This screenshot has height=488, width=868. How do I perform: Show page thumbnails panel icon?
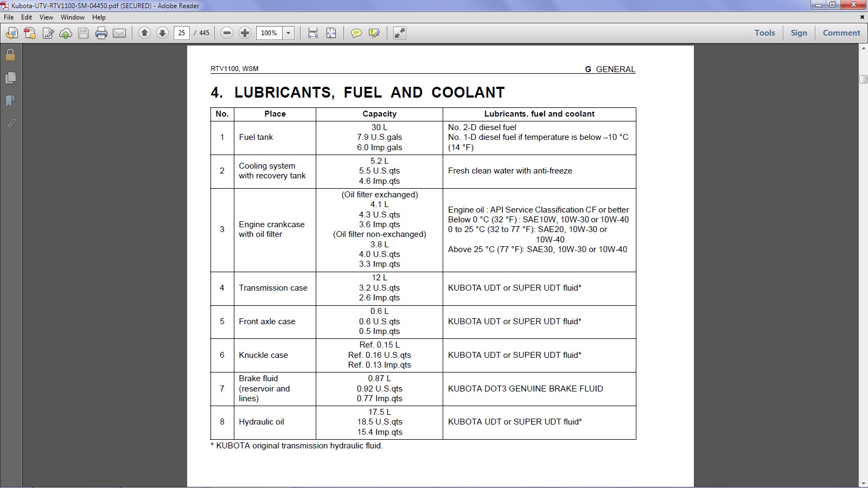[10, 78]
